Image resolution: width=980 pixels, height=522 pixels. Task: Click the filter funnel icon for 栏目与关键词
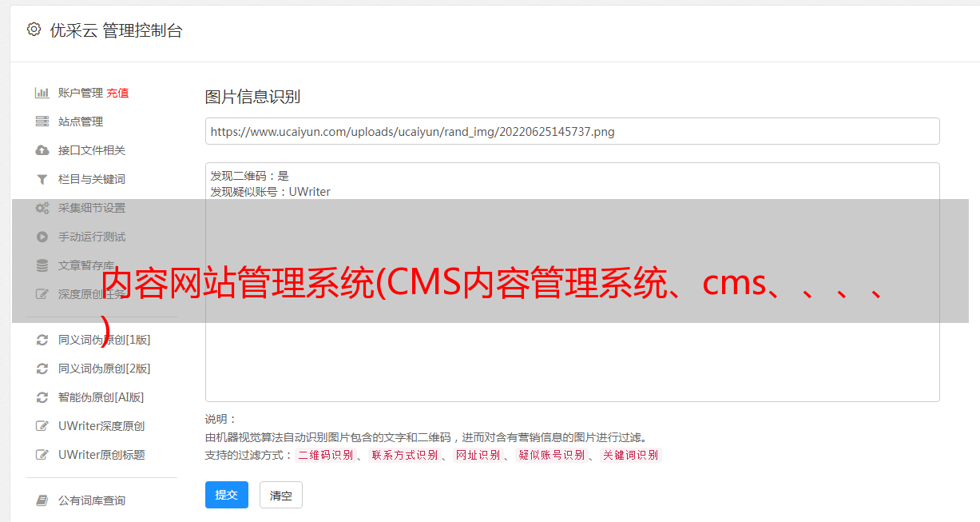pos(42,179)
